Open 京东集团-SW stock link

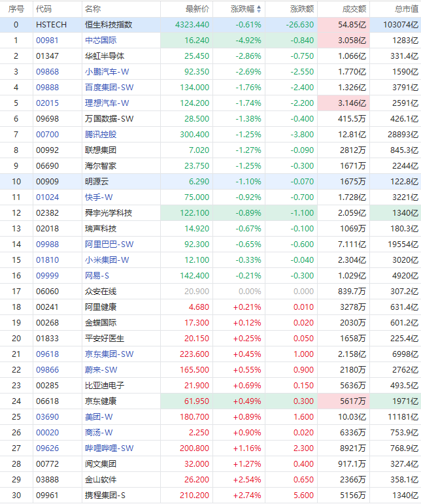pyautogui.click(x=109, y=354)
